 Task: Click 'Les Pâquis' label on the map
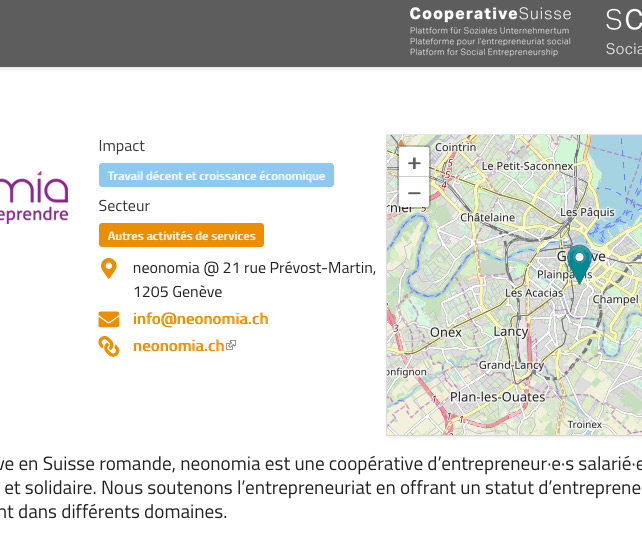pos(588,212)
